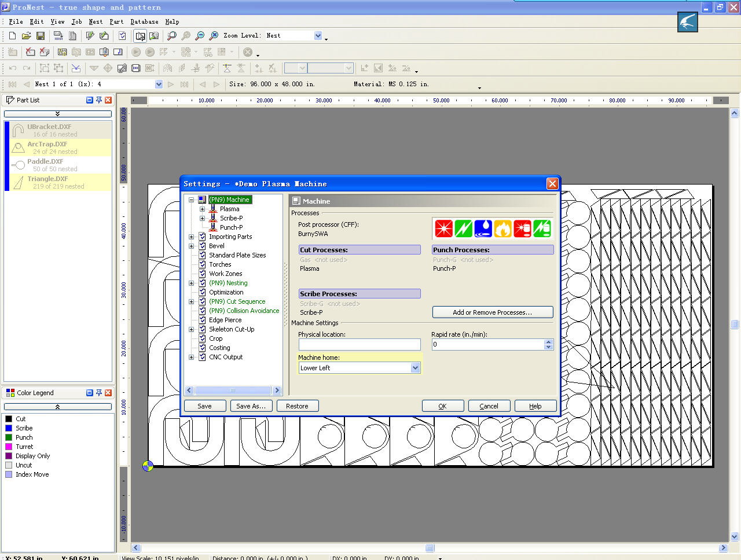
Task: Close the Part List panel
Action: pos(108,100)
